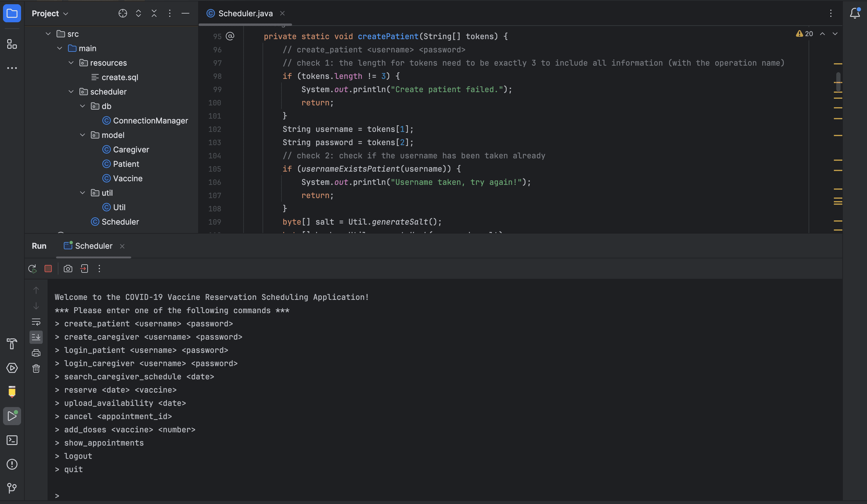The image size is (867, 504).
Task: Open the Structure tool window icon
Action: [12, 44]
